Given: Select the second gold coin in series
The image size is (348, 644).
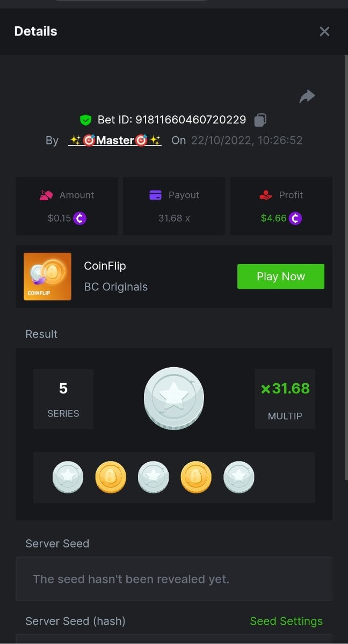Looking at the screenshot, I should (x=111, y=477).
